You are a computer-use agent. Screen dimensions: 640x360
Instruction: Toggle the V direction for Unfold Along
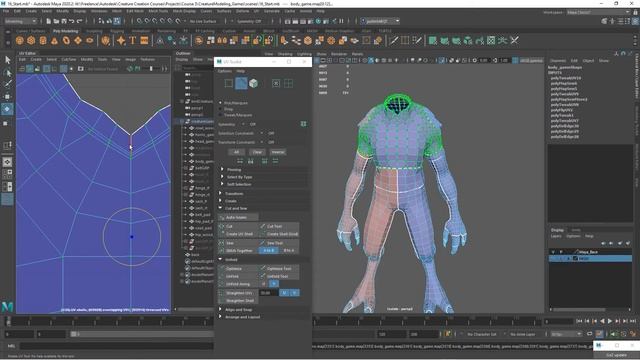pos(274,284)
